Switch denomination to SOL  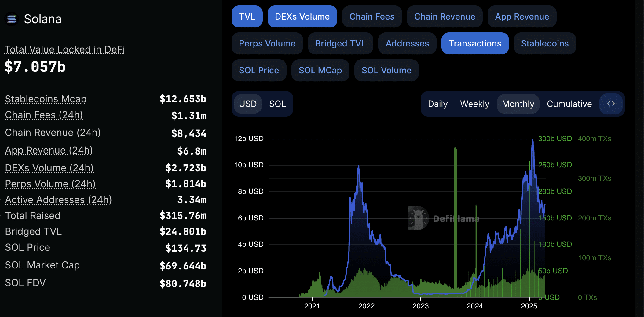point(277,104)
